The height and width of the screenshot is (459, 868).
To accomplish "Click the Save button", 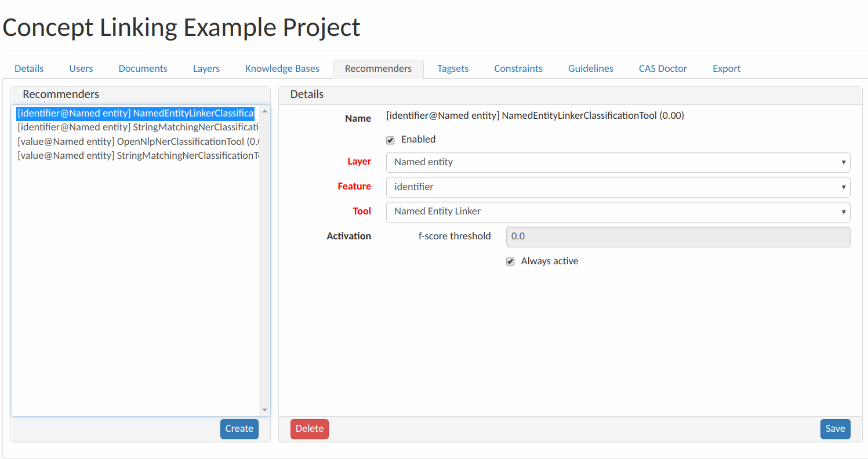I will click(836, 429).
